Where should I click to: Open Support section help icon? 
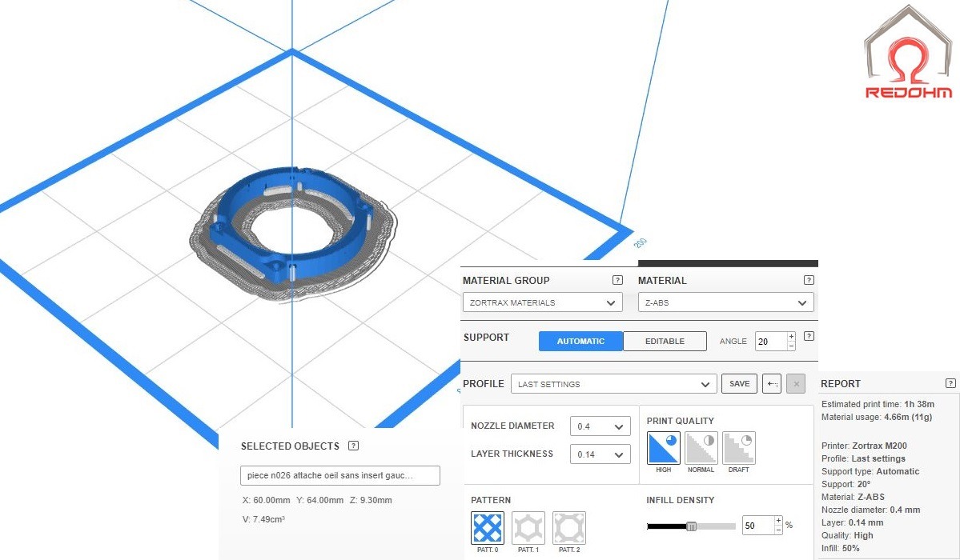click(809, 336)
